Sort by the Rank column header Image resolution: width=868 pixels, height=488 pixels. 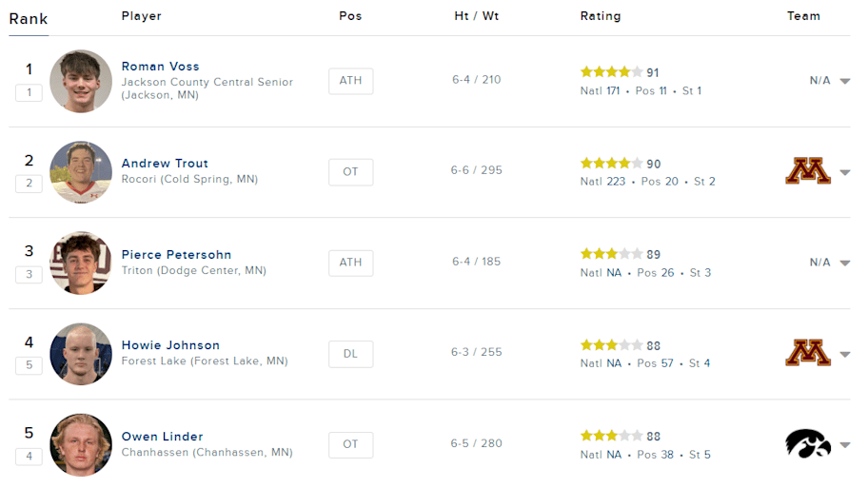[29, 19]
